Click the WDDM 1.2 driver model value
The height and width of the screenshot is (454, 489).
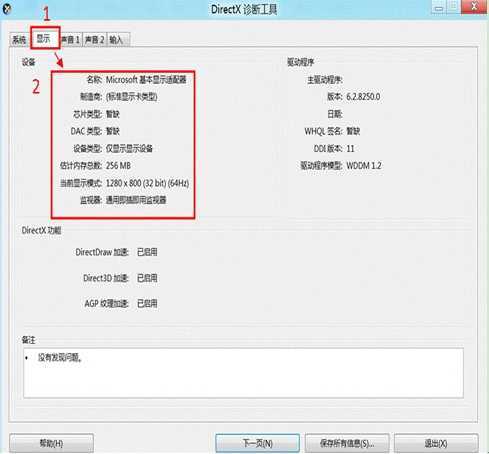[x=364, y=166]
